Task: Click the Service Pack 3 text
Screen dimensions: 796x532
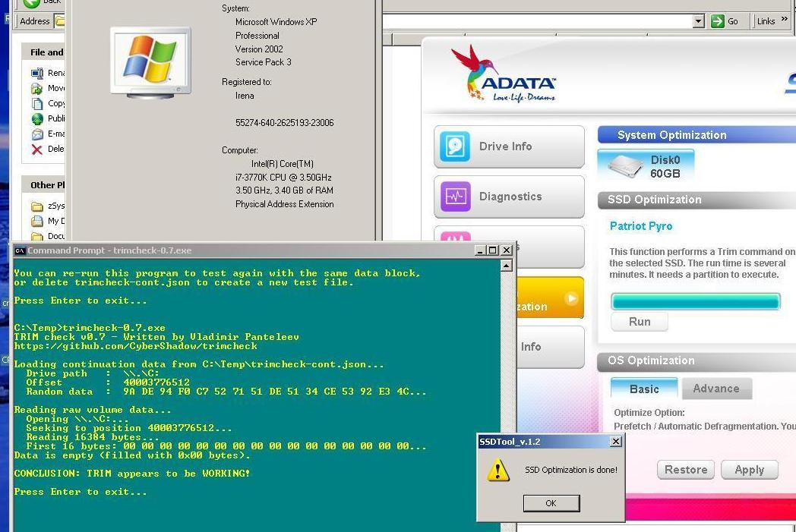Action: 263,62
